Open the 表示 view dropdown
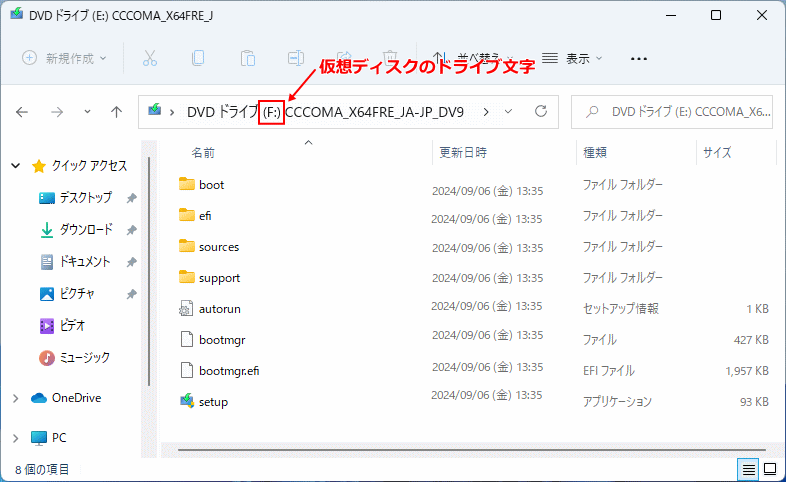Image resolution: width=786 pixels, height=482 pixels. [x=573, y=58]
